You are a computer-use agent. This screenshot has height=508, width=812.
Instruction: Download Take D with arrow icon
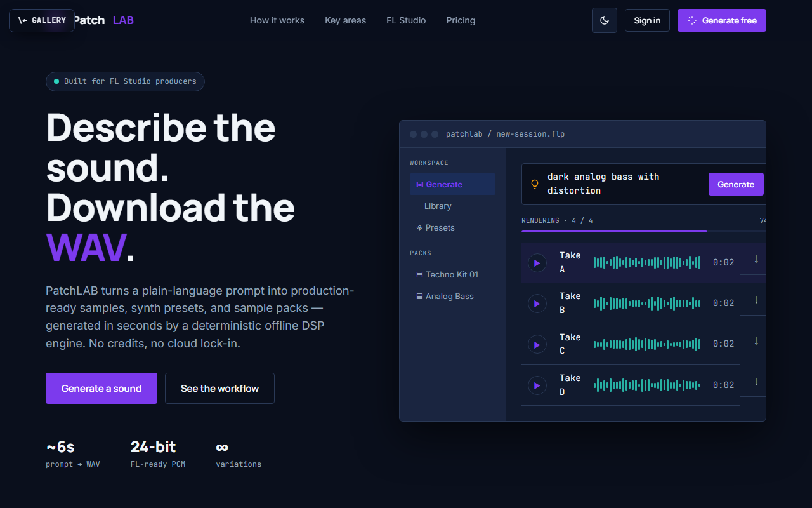(756, 382)
